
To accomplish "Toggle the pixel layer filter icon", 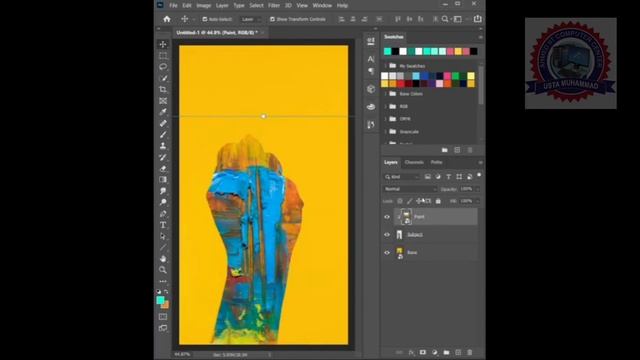I will [427, 177].
